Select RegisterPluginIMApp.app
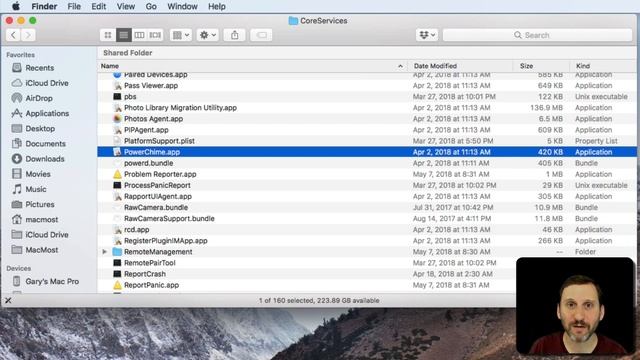Screen dimensions: 640x360 [367, 240]
